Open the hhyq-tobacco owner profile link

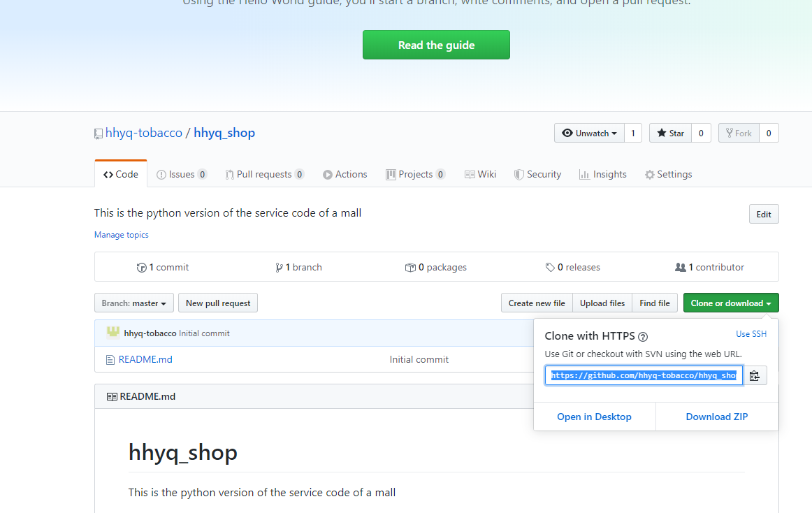pos(143,133)
